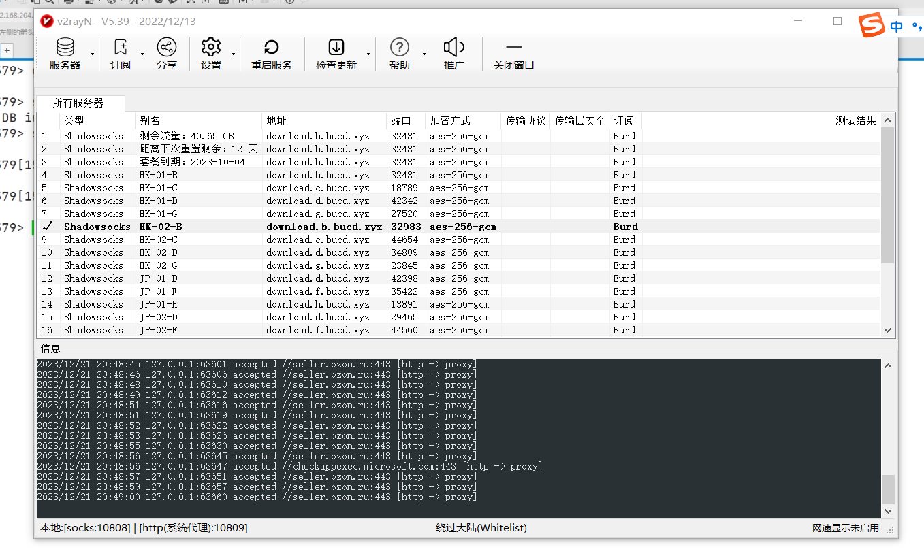Viewport: 924px width, 560px height.
Task: Click row 剩余流量：40.65 GB
Action: [x=458, y=136]
